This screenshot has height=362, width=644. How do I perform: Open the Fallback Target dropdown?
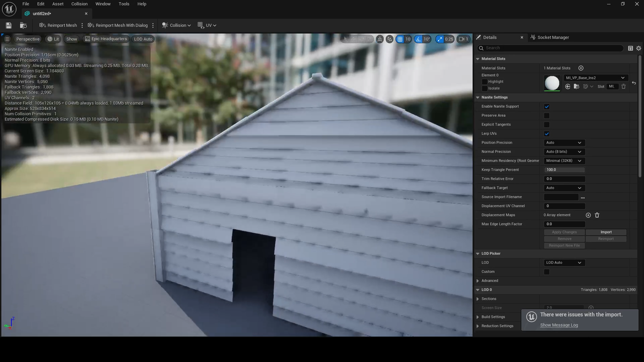click(x=563, y=188)
